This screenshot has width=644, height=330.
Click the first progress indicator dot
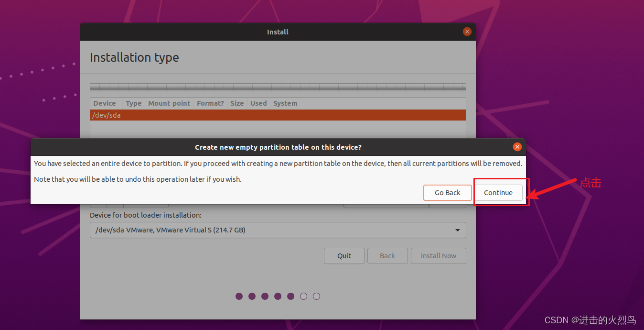pos(239,296)
